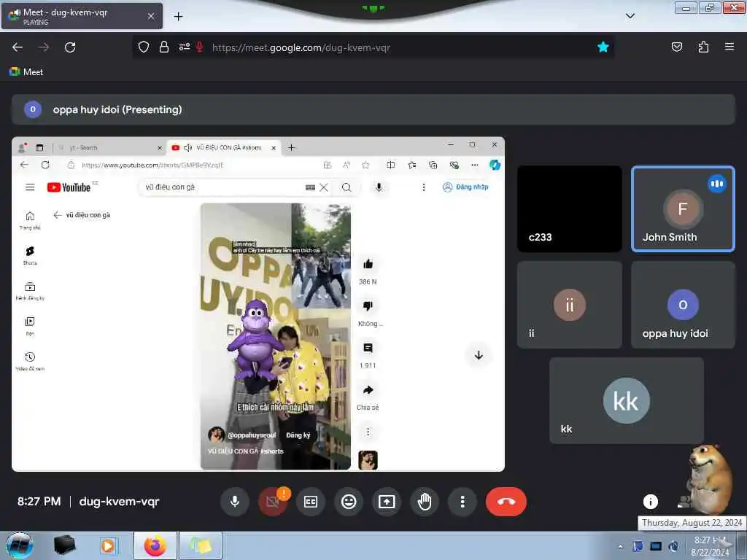The height and width of the screenshot is (560, 747).
Task: Open the media player taskbar icon
Action: [109, 545]
